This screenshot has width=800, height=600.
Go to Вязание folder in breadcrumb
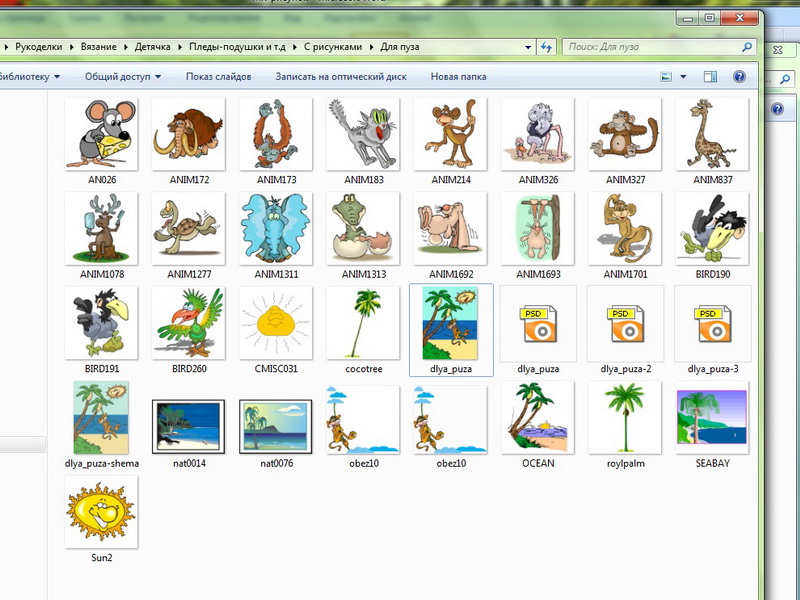[98, 47]
